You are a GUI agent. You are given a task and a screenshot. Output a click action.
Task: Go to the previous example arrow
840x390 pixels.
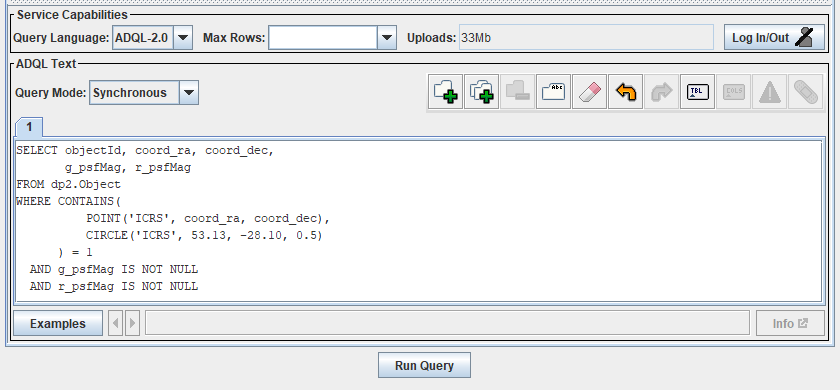pyautogui.click(x=115, y=324)
